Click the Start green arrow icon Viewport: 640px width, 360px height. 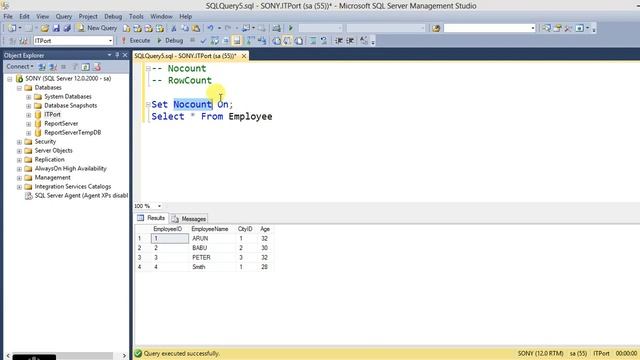(291, 28)
